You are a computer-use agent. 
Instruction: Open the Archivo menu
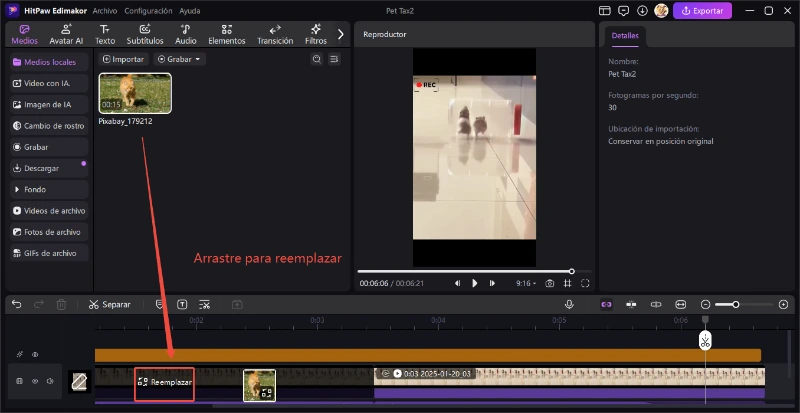[x=105, y=11]
